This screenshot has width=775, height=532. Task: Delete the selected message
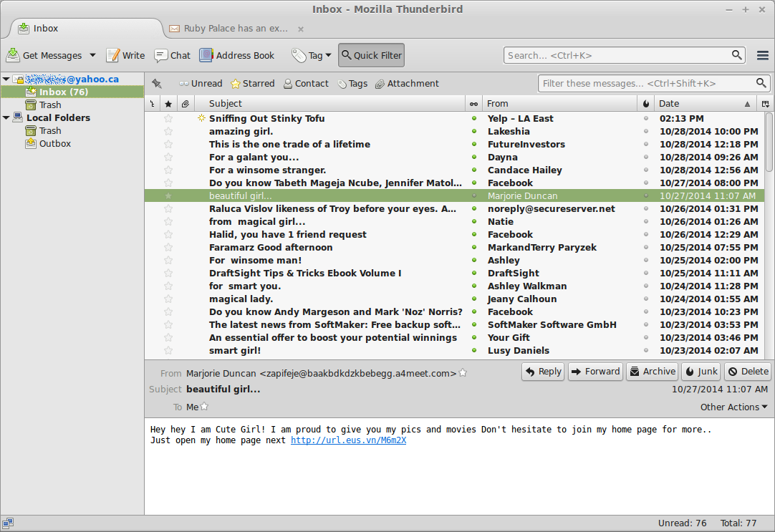point(747,372)
